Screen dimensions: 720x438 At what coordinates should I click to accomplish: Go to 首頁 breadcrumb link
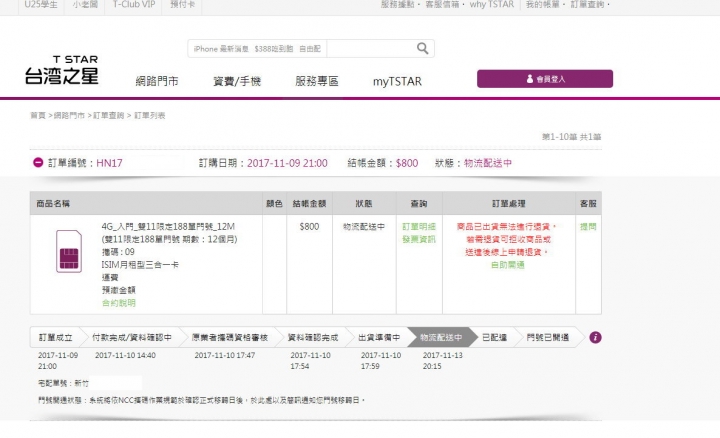point(38,115)
